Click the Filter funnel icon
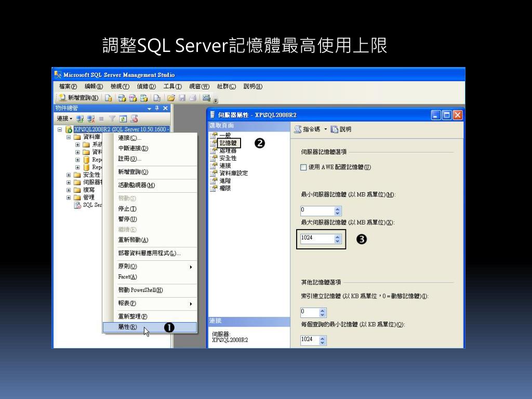 (x=112, y=118)
